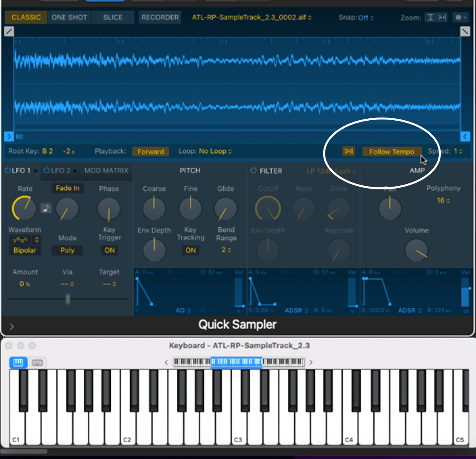Open the filter envelope ADSR type menu

pos(296,310)
